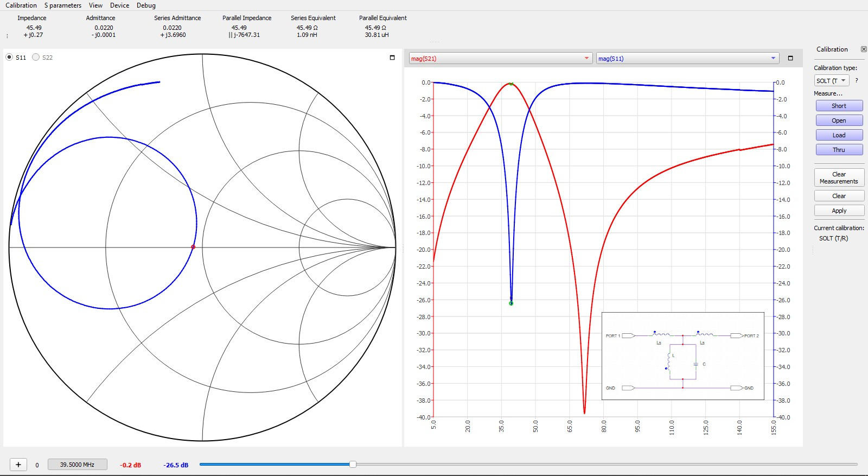The width and height of the screenshot is (868, 476).
Task: Click the -26.5 dB S11 marker readout
Action: click(x=176, y=465)
